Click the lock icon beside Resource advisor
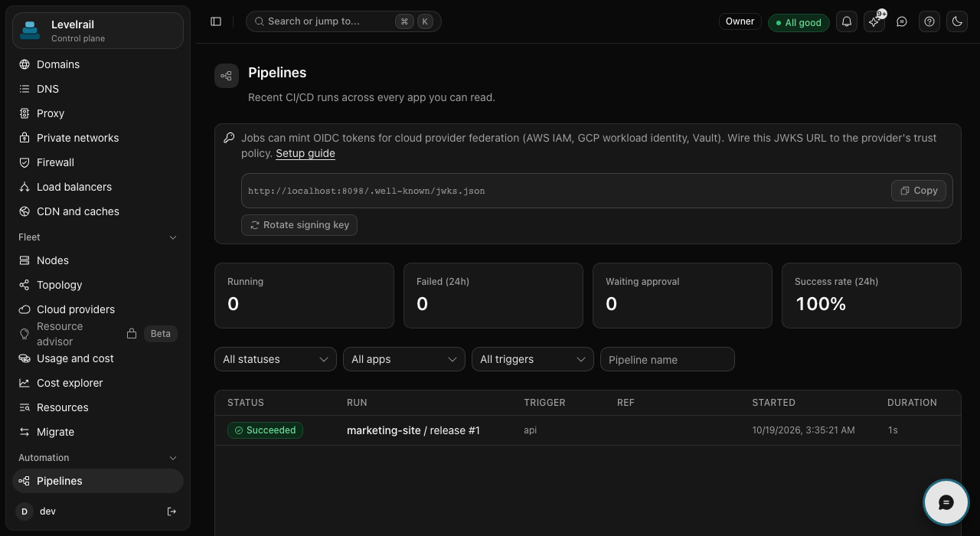Image resolution: width=980 pixels, height=536 pixels. (x=132, y=334)
